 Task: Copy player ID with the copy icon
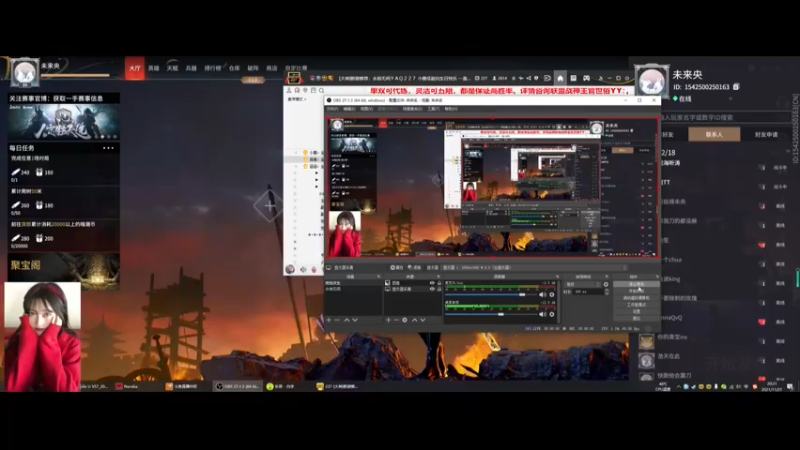736,87
